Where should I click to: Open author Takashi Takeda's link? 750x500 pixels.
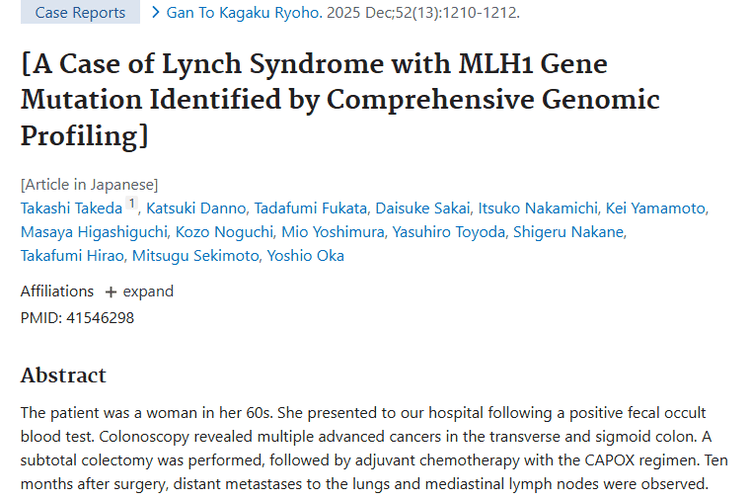70,208
